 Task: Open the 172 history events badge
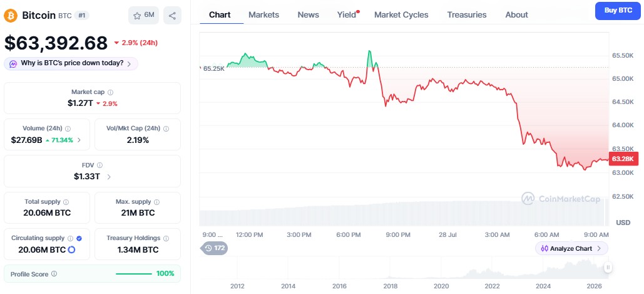click(214, 248)
